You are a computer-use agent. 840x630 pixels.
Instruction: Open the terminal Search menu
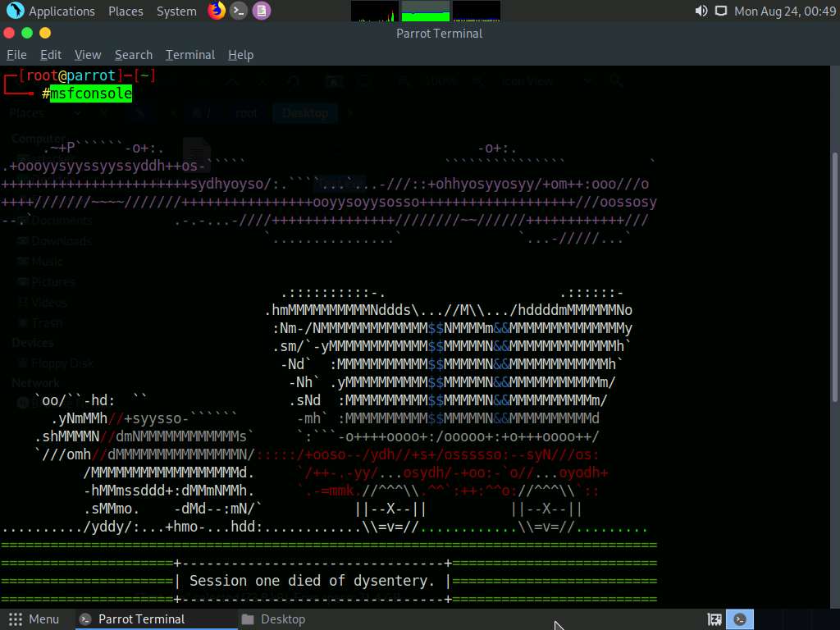click(x=134, y=55)
